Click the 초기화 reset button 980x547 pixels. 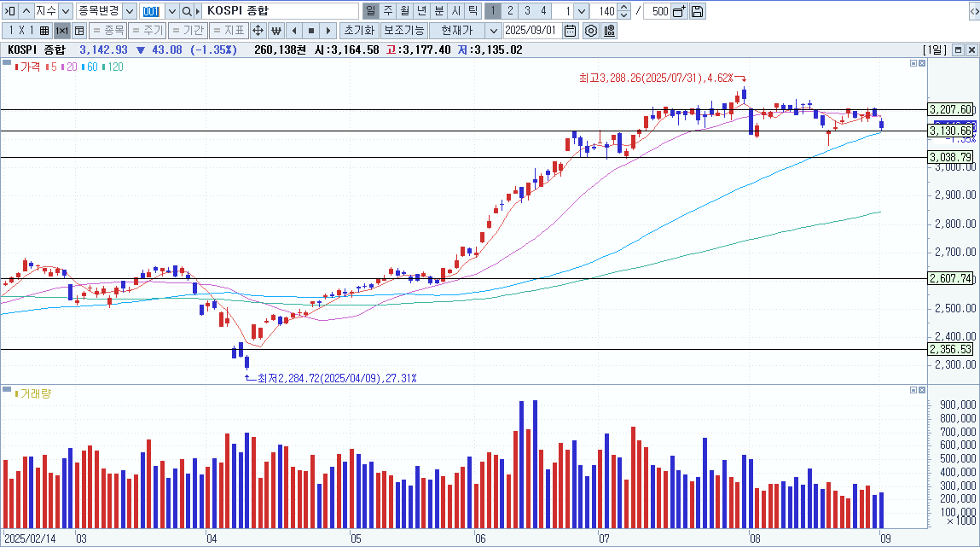[x=359, y=30]
